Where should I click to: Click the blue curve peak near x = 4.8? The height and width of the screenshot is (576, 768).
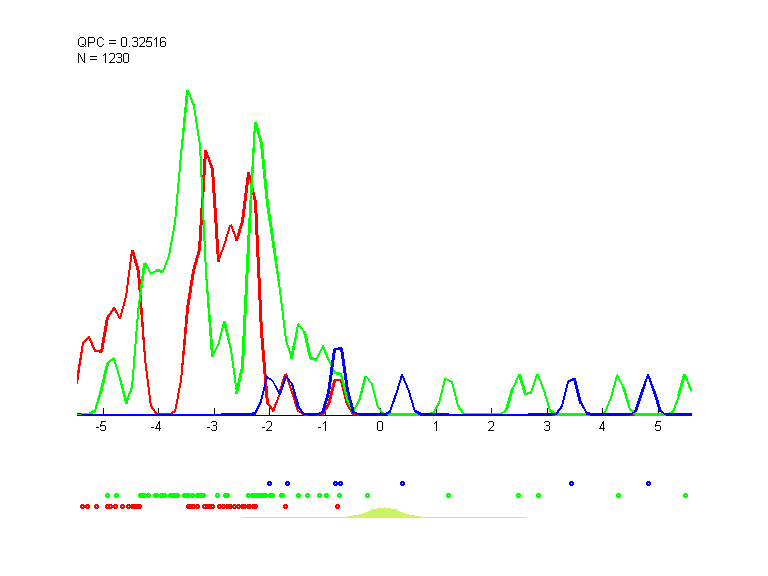pyautogui.click(x=648, y=377)
